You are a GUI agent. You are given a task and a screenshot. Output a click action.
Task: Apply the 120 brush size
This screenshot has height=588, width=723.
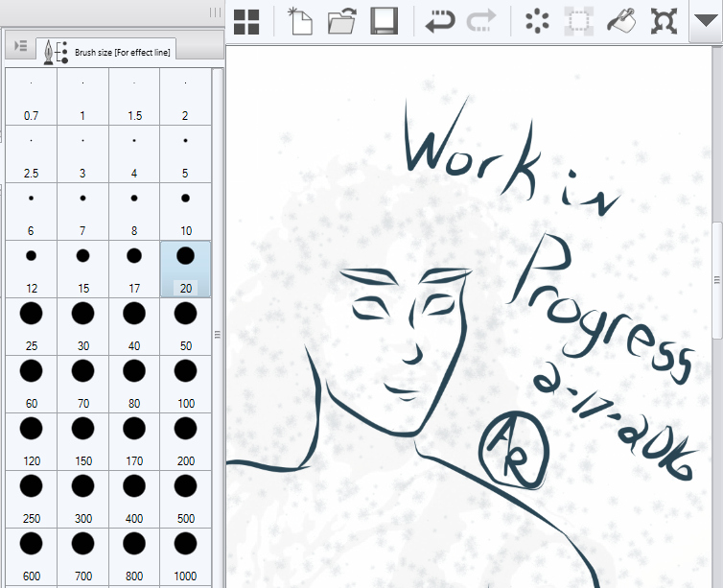(x=31, y=442)
